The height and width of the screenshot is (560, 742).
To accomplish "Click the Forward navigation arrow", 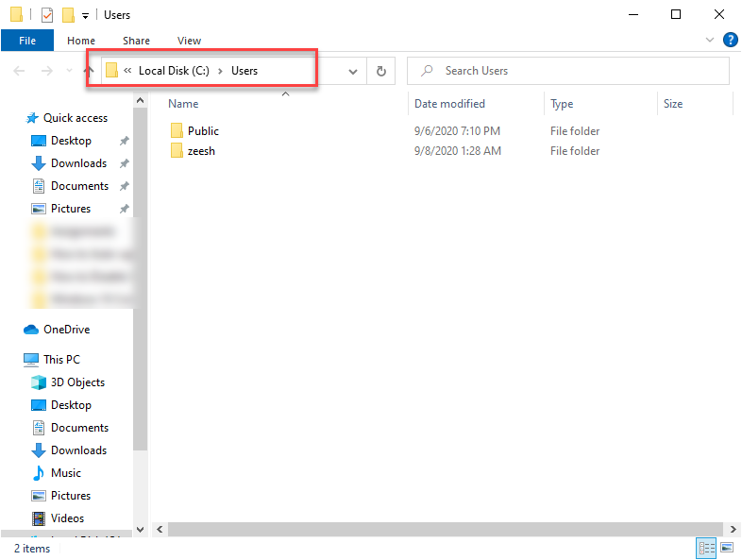I will pyautogui.click(x=47, y=71).
